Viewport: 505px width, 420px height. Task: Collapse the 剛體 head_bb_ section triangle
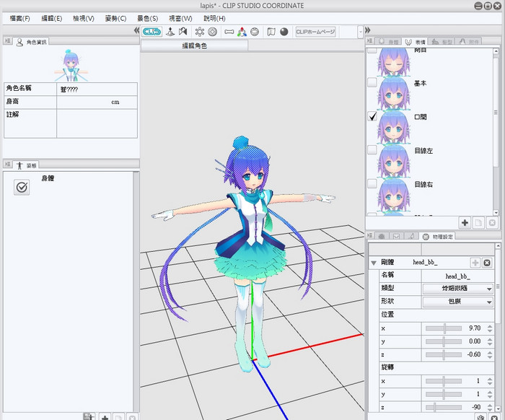(374, 263)
